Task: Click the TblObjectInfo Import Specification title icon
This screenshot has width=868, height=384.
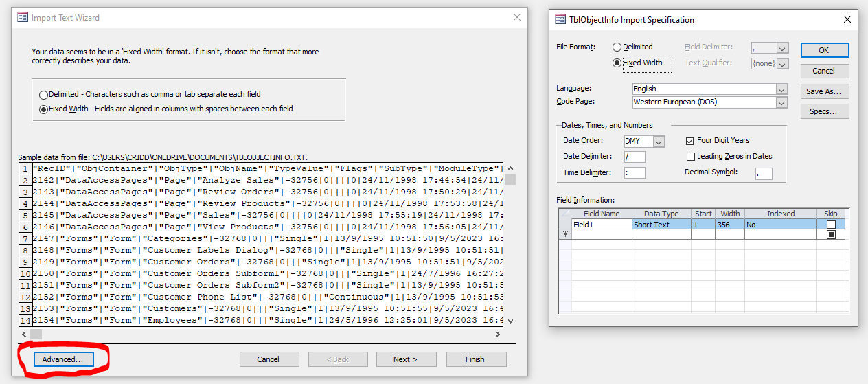Action: [560, 20]
